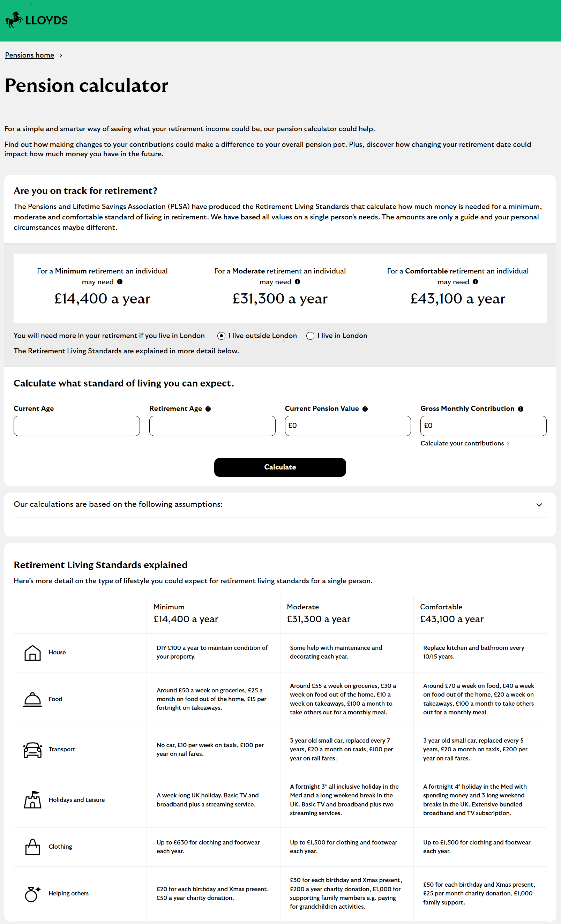Viewport: 561px width, 924px height.
Task: Click info icon beside Moderate retirement amount
Action: click(297, 281)
